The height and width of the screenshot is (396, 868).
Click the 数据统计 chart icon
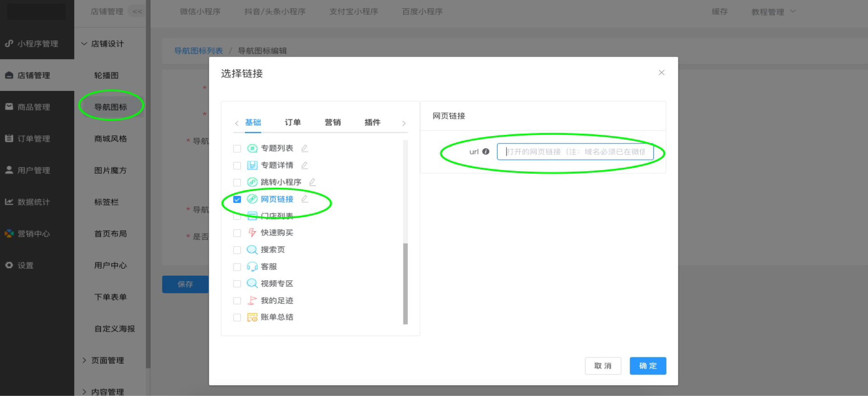tap(9, 202)
